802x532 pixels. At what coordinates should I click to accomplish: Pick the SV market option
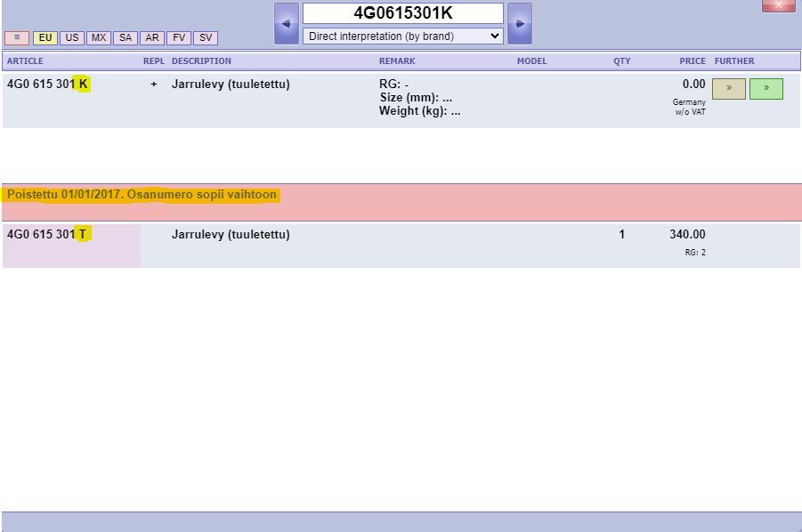206,38
